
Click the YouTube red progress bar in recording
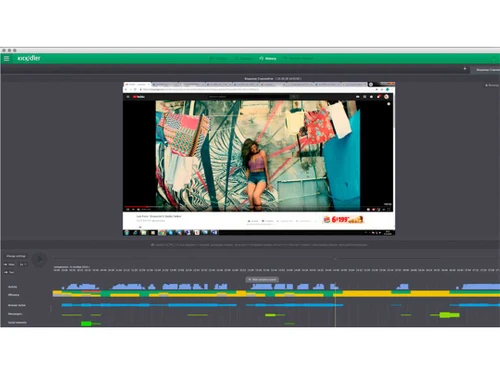pos(136,207)
